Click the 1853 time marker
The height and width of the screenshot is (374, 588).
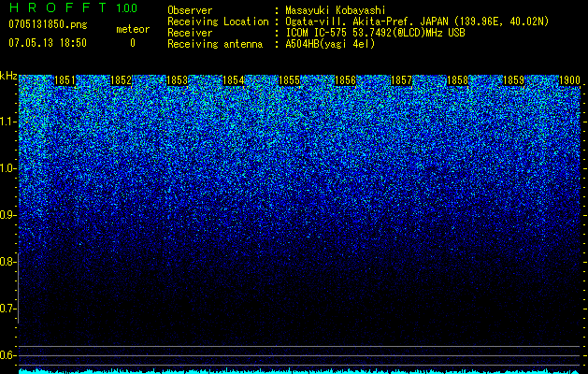pos(177,80)
